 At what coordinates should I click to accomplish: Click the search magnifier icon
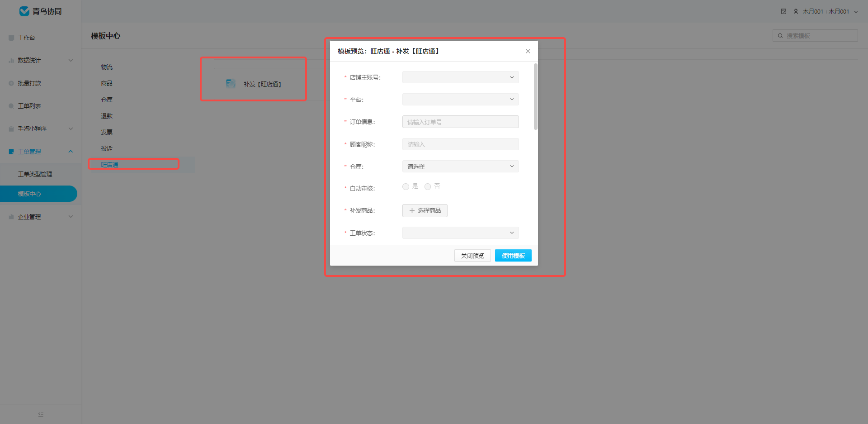click(x=780, y=36)
